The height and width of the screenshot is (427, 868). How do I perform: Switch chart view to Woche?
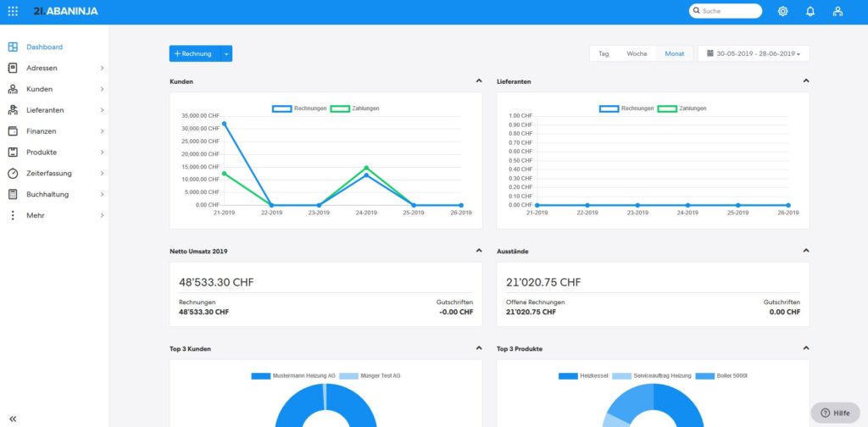tap(637, 53)
